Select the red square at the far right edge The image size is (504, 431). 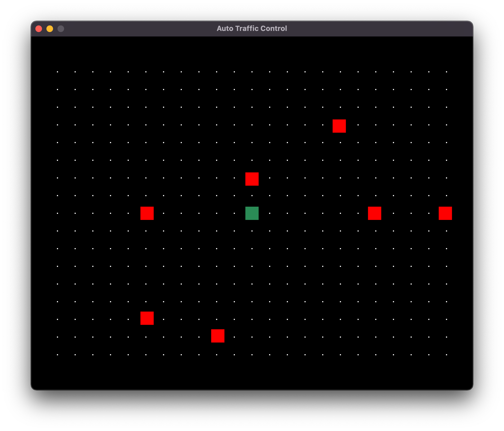coord(445,213)
